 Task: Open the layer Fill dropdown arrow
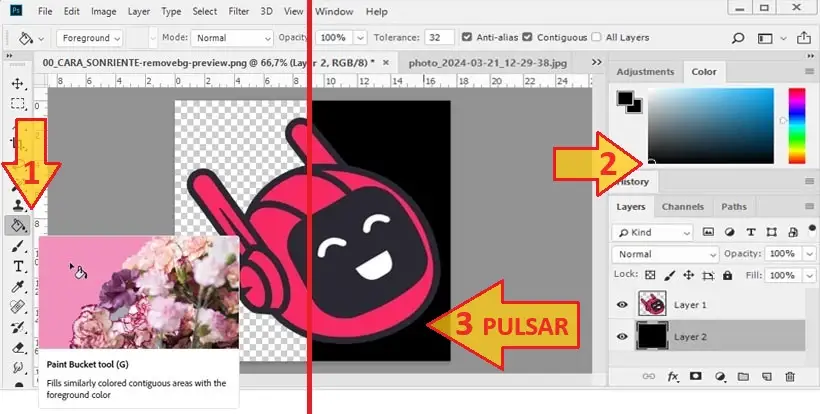[x=809, y=275]
